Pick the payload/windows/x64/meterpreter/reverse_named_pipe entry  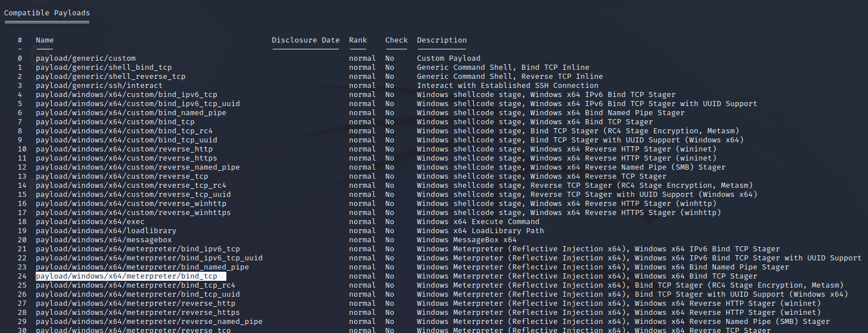149,322
